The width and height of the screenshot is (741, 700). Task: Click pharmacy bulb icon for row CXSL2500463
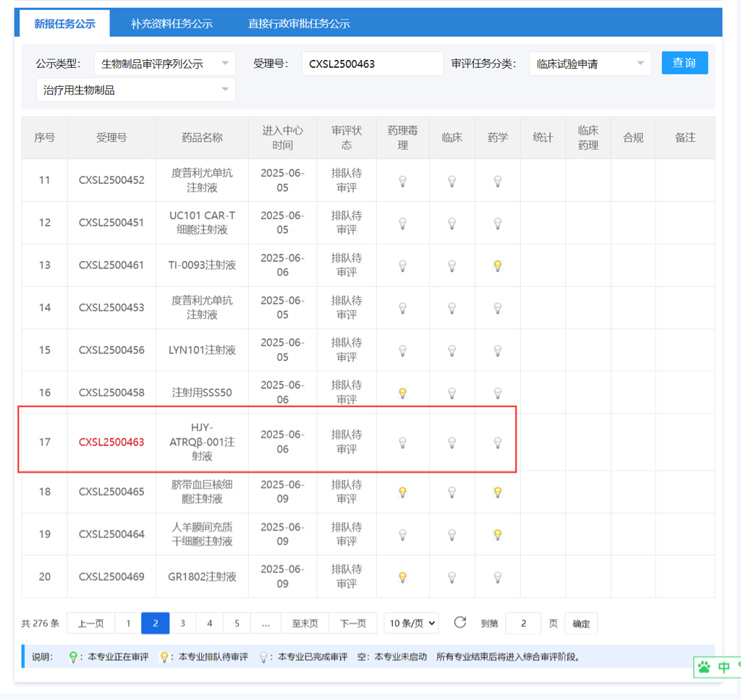point(498,443)
